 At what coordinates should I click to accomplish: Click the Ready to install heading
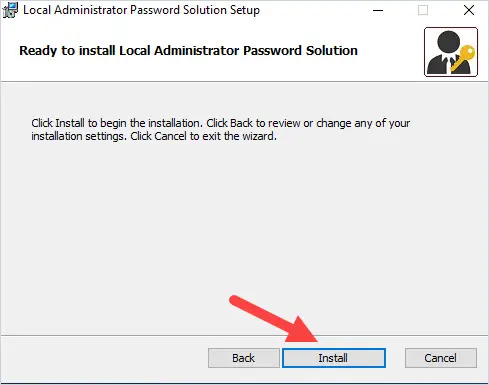(x=188, y=51)
